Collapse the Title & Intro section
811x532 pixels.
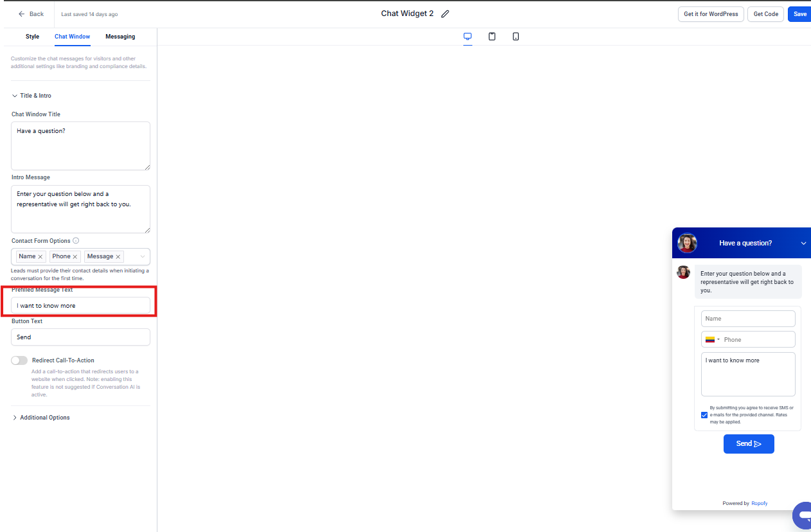15,96
